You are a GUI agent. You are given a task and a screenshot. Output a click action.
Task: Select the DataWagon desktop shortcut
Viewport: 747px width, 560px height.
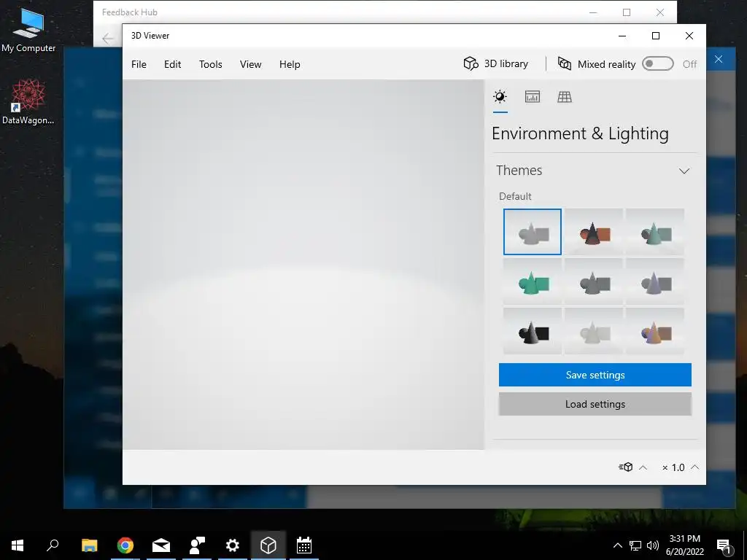28,102
